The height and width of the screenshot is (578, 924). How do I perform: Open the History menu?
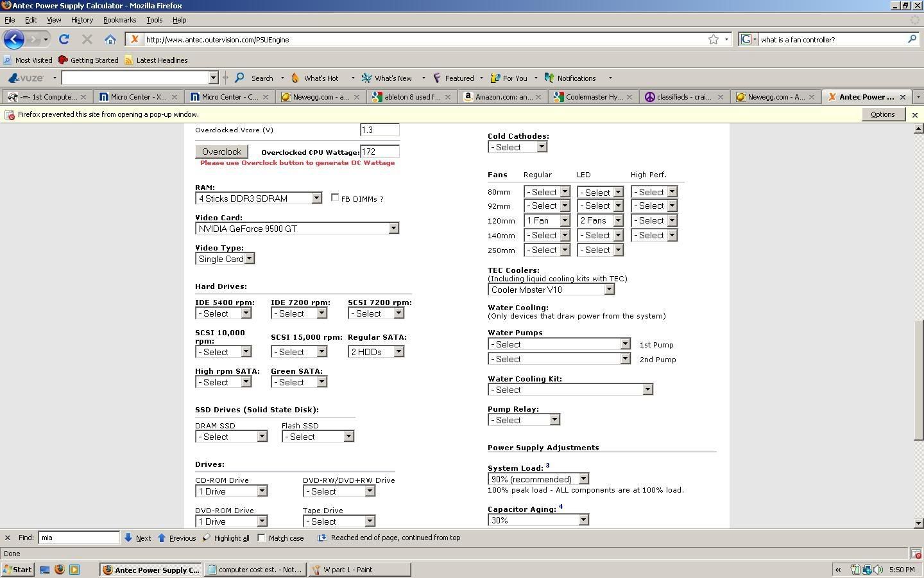tap(82, 20)
